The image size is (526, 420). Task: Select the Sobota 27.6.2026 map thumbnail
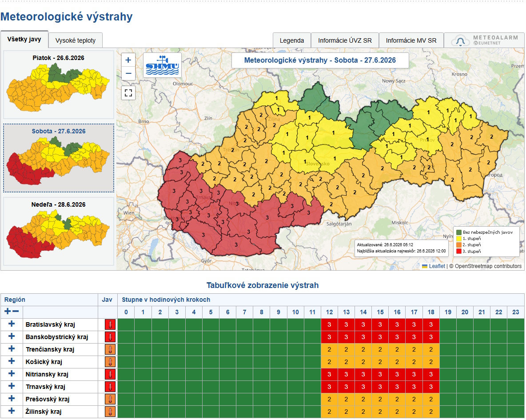point(58,158)
